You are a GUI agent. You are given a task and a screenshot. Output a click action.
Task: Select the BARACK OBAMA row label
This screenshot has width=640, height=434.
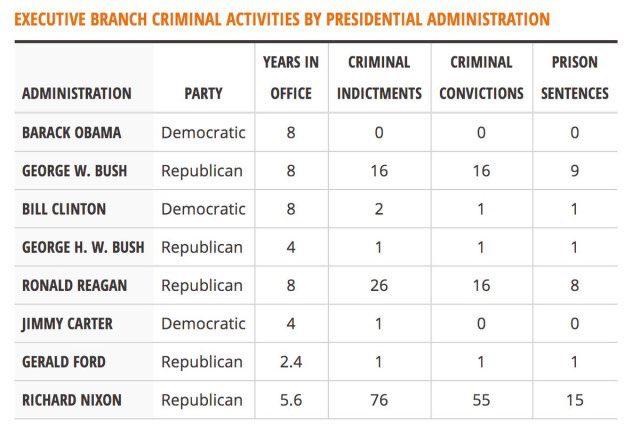[71, 133]
